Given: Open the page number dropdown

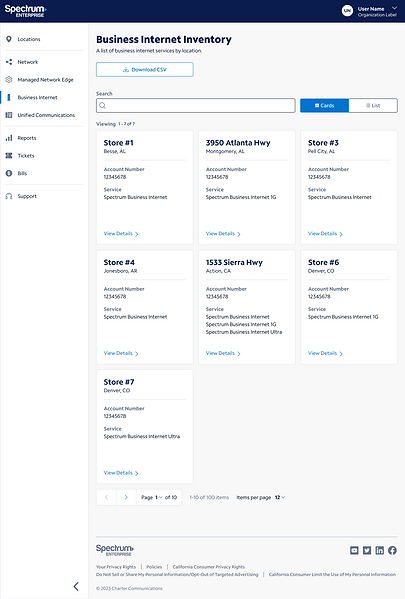Looking at the screenshot, I should coord(159,497).
